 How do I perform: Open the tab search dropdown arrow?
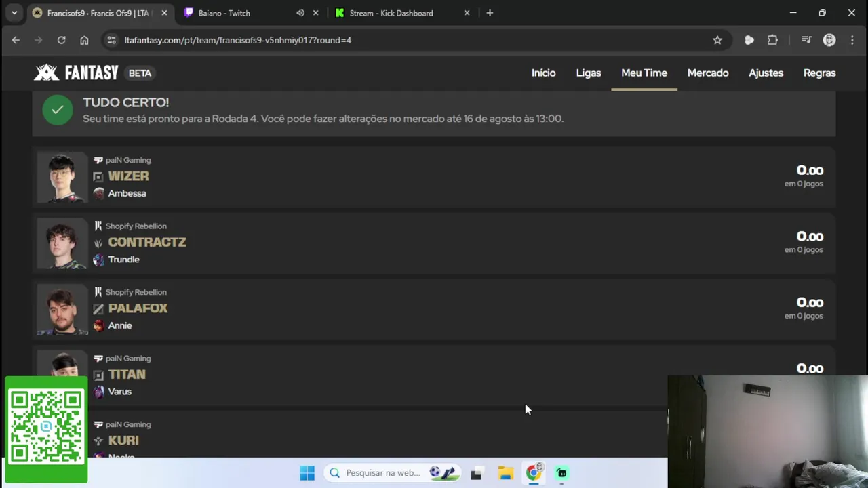coord(14,13)
